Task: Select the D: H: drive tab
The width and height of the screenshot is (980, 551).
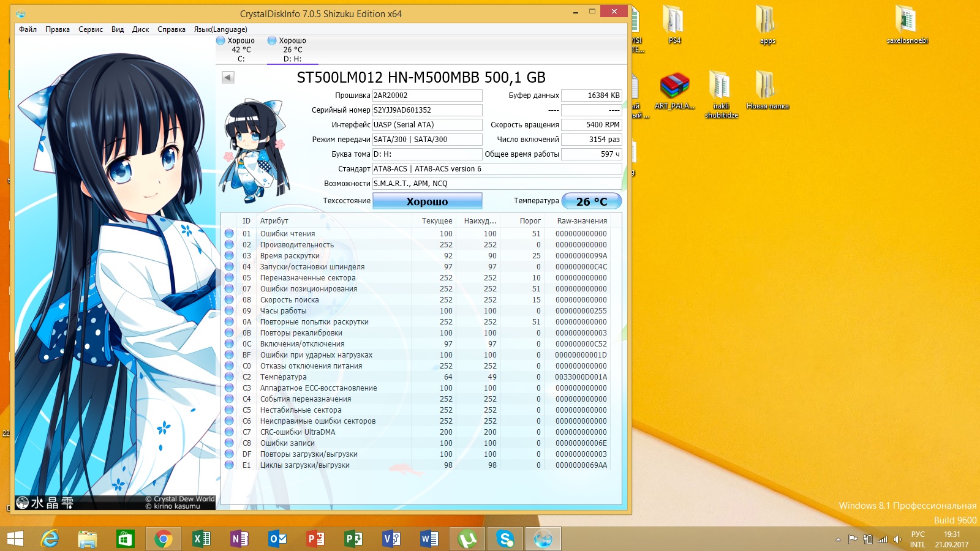Action: [292, 50]
